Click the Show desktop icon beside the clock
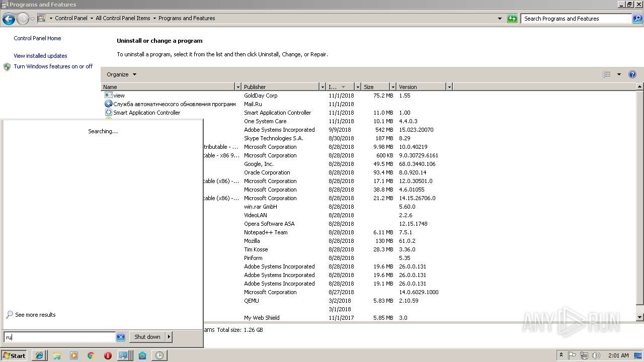 point(638,355)
